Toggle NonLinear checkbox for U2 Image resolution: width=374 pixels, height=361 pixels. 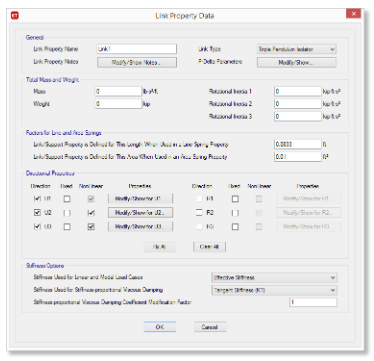91,213
